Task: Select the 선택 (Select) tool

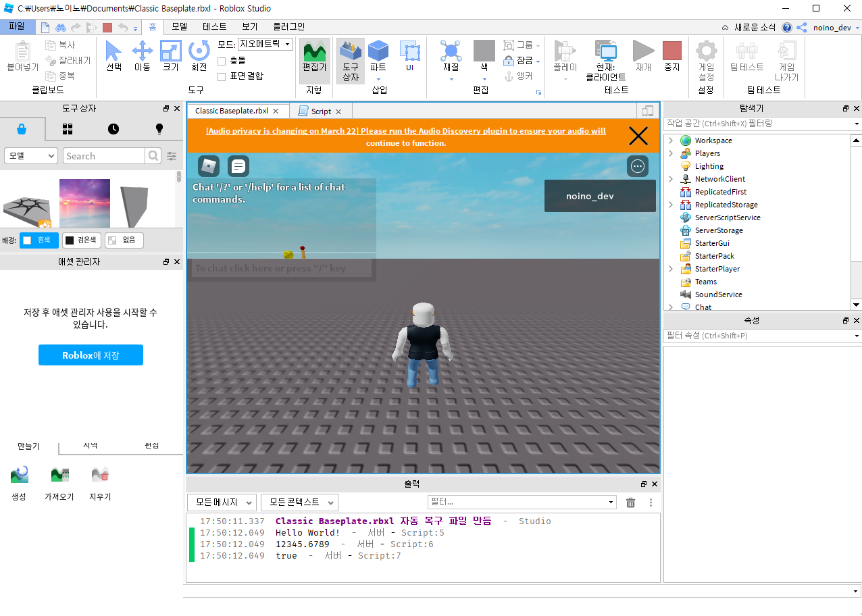Action: pos(113,55)
